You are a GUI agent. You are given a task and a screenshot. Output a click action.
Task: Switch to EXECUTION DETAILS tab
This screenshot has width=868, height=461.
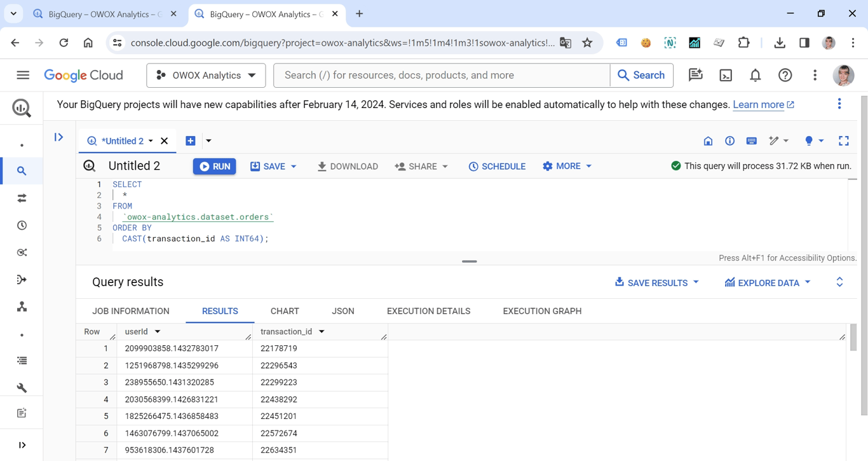pos(429,311)
